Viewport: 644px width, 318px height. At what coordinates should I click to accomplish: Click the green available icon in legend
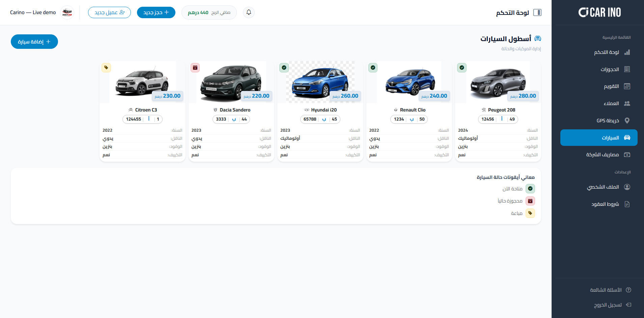click(x=530, y=189)
